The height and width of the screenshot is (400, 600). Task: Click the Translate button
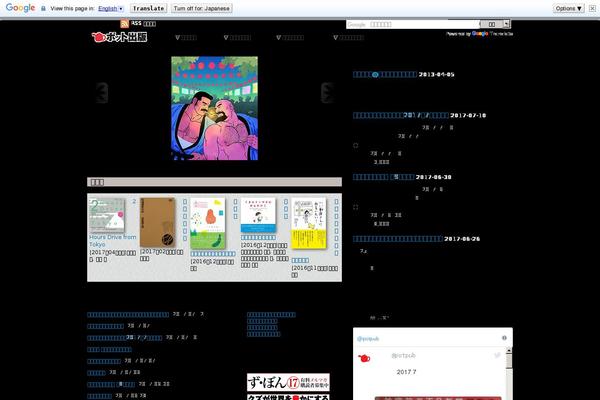(x=148, y=8)
